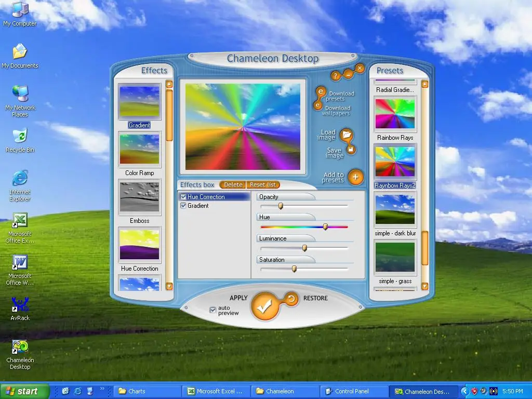The width and height of the screenshot is (532, 399).
Task: Open the AvRack desktop shortcut
Action: coord(20,309)
